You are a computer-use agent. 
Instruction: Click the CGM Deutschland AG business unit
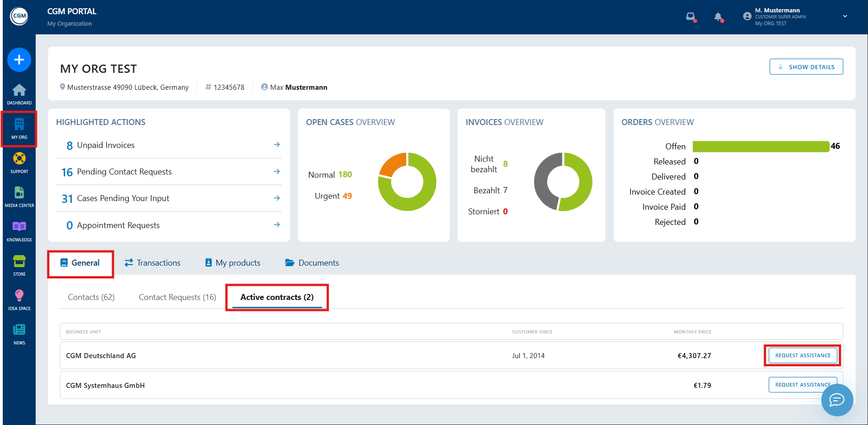point(101,356)
